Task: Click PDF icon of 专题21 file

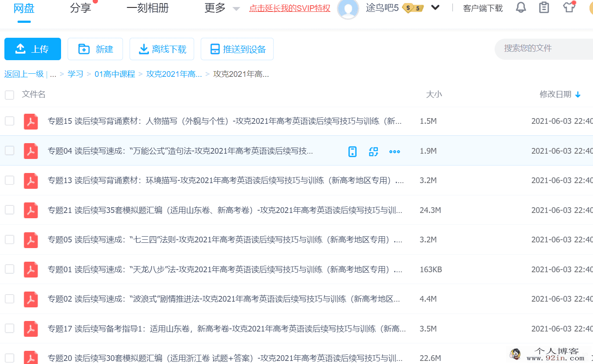Action: 31,210
